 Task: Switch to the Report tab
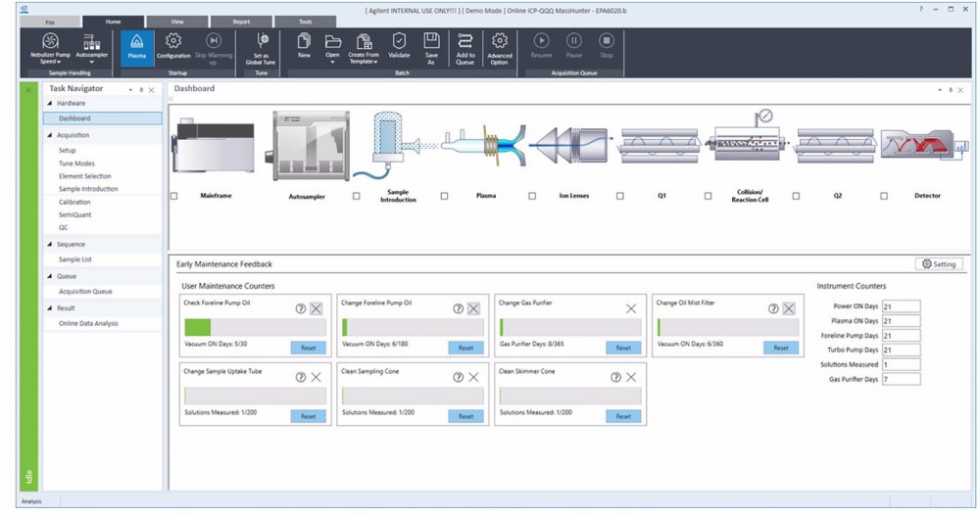pos(241,22)
